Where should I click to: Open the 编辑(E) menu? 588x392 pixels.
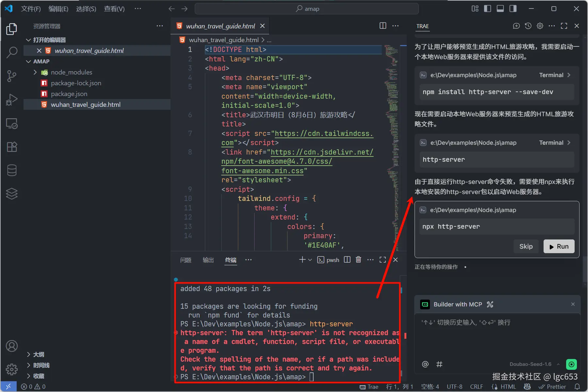[x=58, y=9]
